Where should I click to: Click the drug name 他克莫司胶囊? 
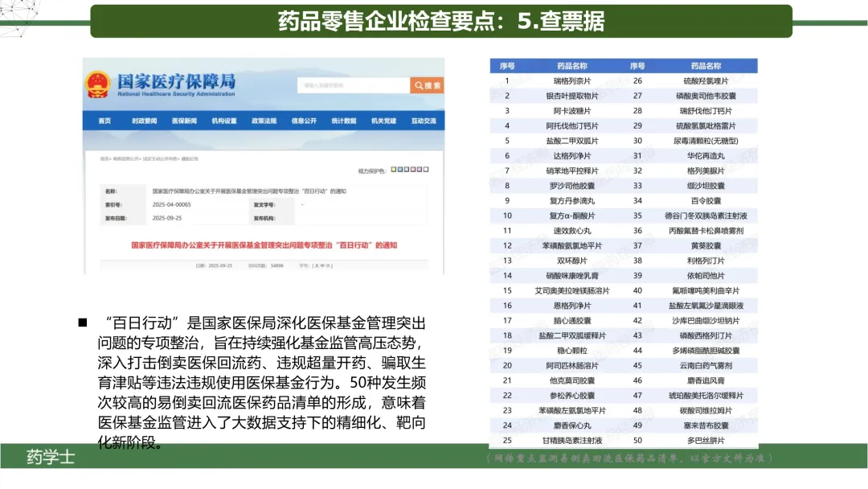572,380
